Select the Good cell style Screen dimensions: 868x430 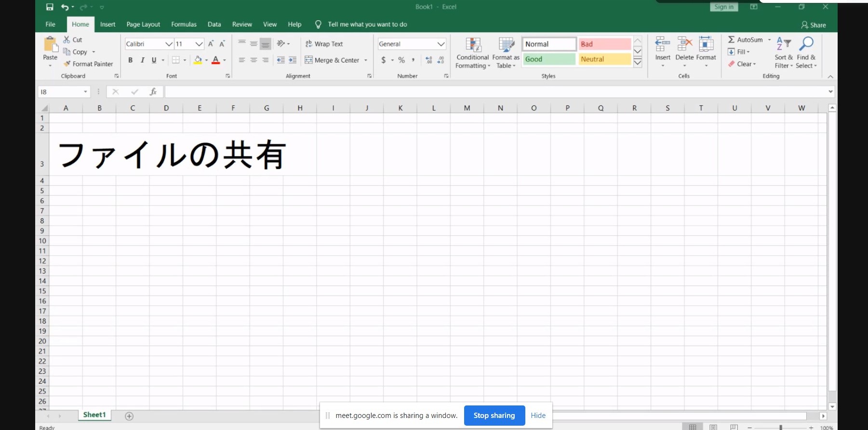click(x=549, y=59)
